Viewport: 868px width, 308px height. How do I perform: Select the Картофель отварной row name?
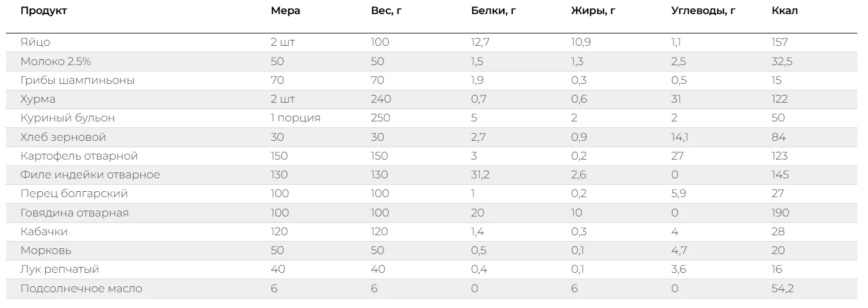(x=79, y=156)
